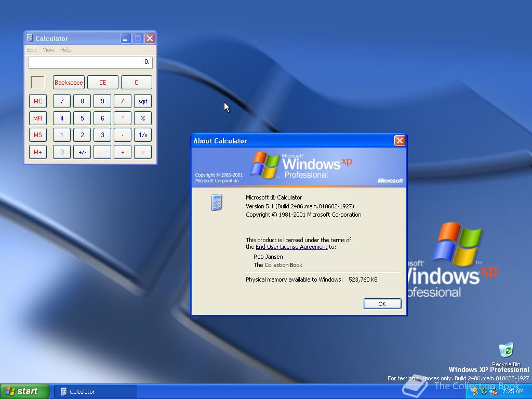This screenshot has height=399, width=532.
Task: Click the 2 digit button
Action: click(x=82, y=135)
